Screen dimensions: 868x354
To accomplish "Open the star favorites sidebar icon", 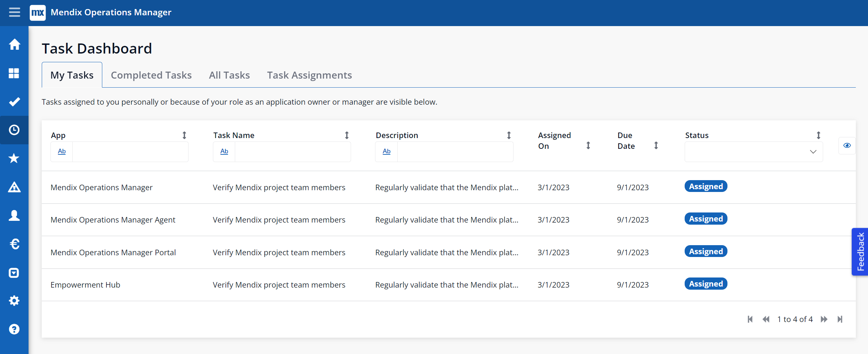I will click(14, 159).
